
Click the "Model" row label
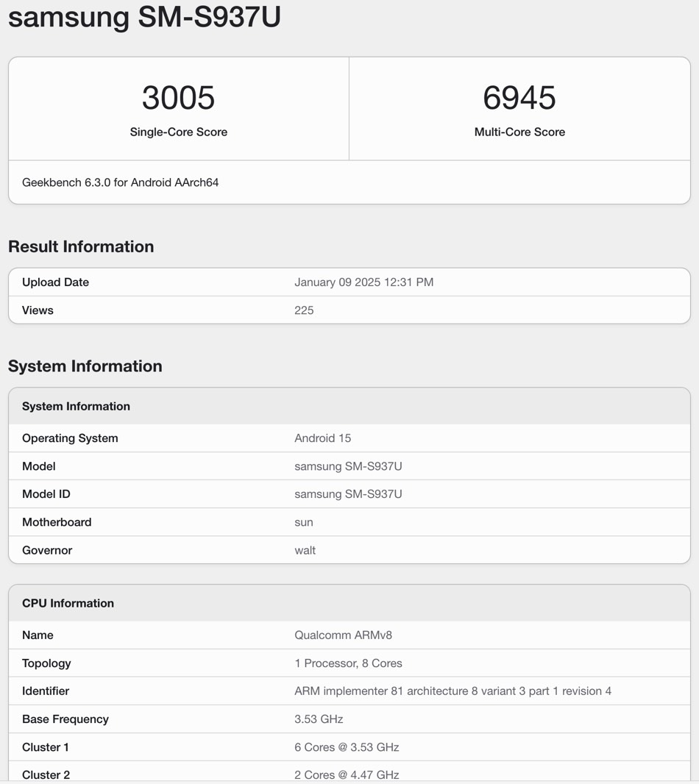click(x=38, y=466)
